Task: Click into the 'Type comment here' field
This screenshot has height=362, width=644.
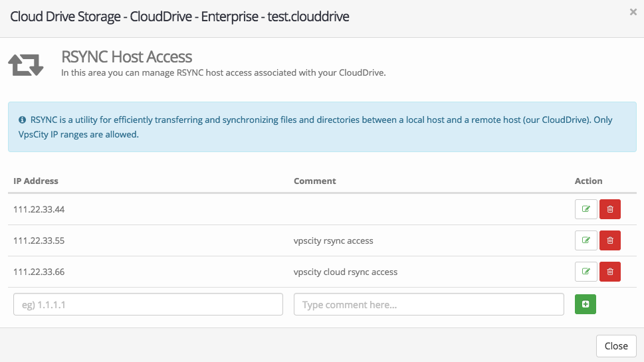Action: coord(429,305)
